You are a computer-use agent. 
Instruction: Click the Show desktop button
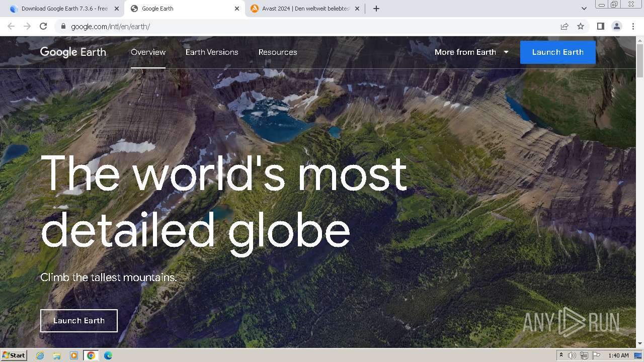[638, 355]
